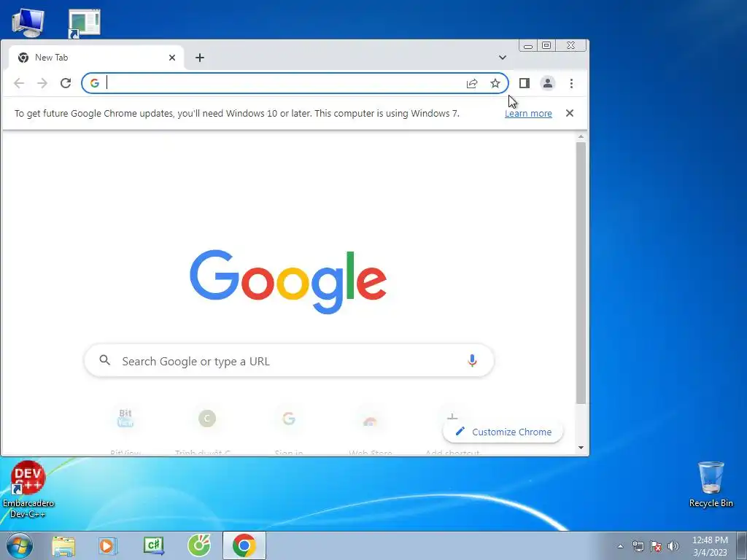Open the C# application on taskbar
The width and height of the screenshot is (747, 560).
click(153, 545)
